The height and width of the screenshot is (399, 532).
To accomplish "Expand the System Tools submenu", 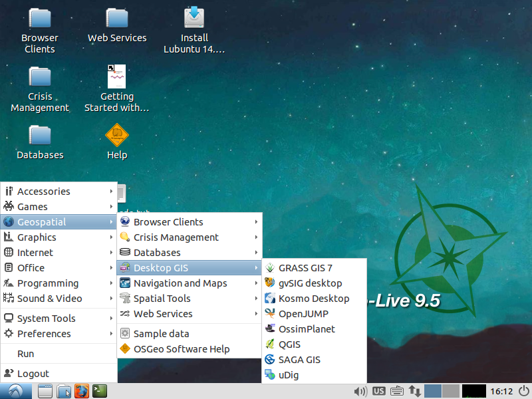I will click(x=59, y=319).
